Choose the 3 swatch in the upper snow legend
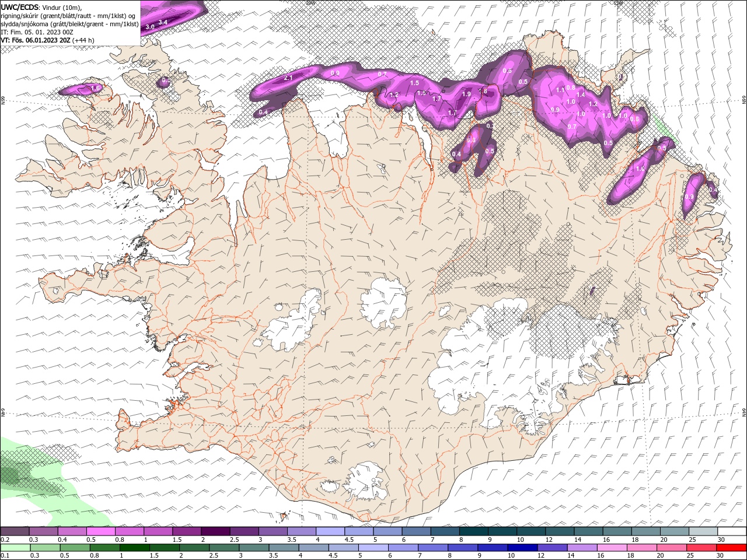Viewport: 747px width, 560px height. [273, 531]
